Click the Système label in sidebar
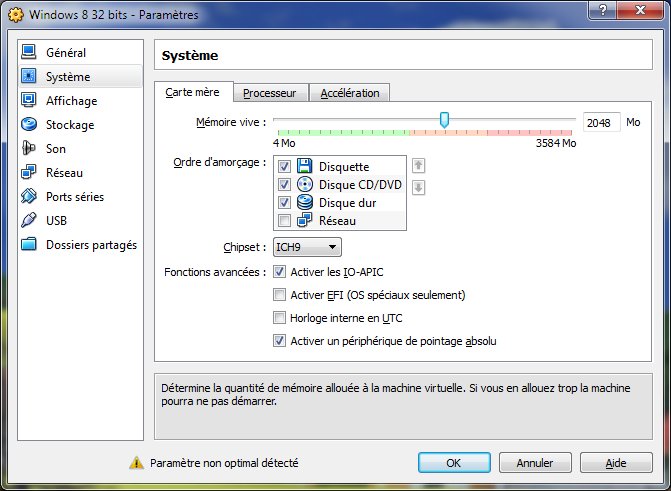The width and height of the screenshot is (671, 491). coord(68,77)
